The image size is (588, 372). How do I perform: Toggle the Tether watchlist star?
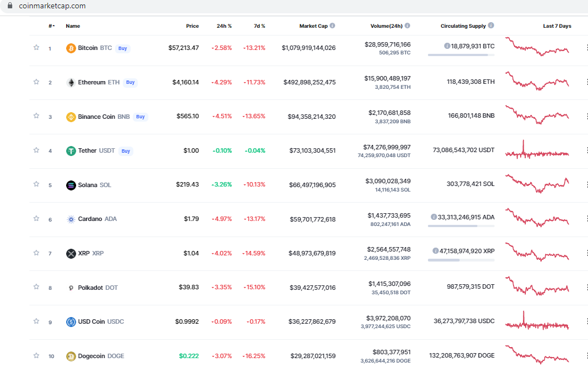point(36,150)
